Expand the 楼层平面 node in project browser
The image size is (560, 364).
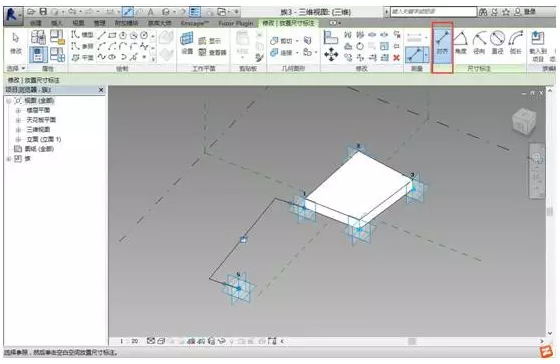click(x=18, y=110)
